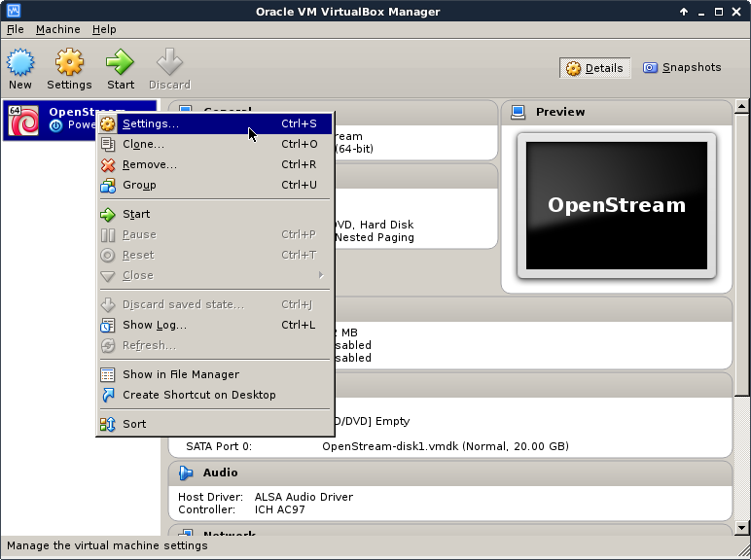Click the Show in File Manager icon
The height and width of the screenshot is (560, 751).
[108, 374]
